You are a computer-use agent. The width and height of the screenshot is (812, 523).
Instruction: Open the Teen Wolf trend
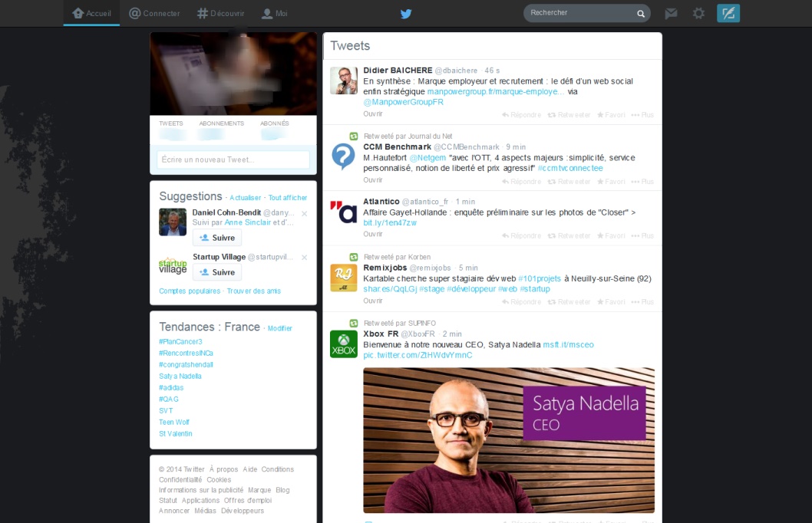(x=174, y=422)
